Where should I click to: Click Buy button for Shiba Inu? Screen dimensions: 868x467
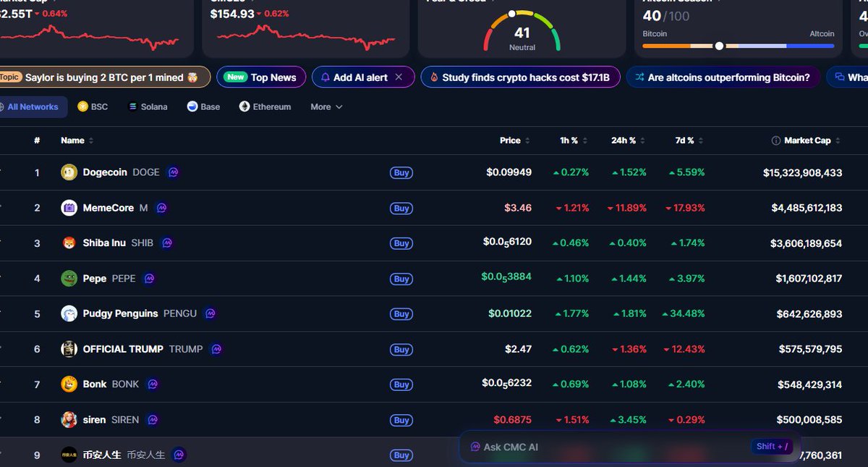[x=401, y=244]
